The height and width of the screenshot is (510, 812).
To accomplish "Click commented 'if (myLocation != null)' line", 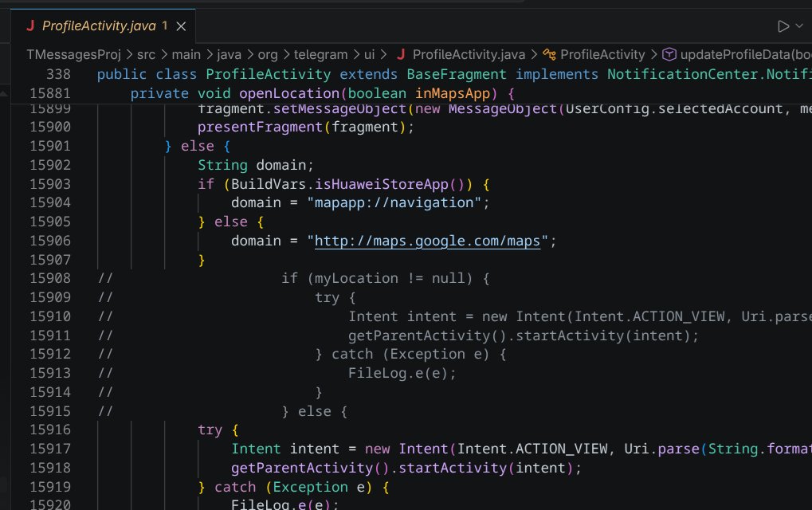I will click(x=386, y=279).
